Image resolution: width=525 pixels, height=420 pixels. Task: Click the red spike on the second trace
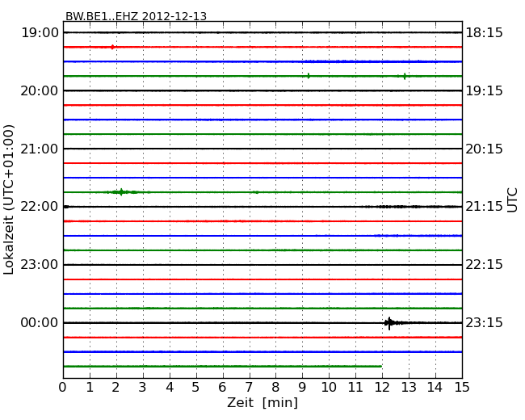pos(112,47)
